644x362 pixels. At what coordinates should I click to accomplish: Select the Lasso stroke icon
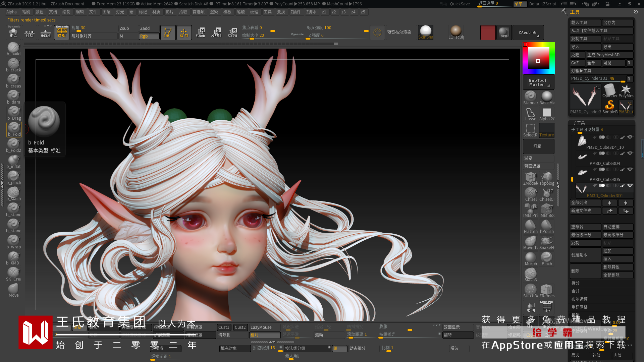(530, 114)
